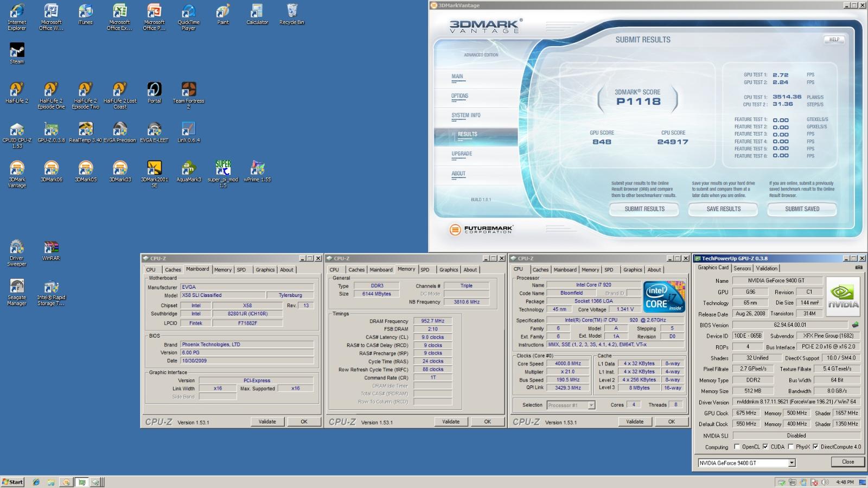Click the Safely Remove Hardware tray icon
This screenshot has height=488, width=868.
point(781,482)
